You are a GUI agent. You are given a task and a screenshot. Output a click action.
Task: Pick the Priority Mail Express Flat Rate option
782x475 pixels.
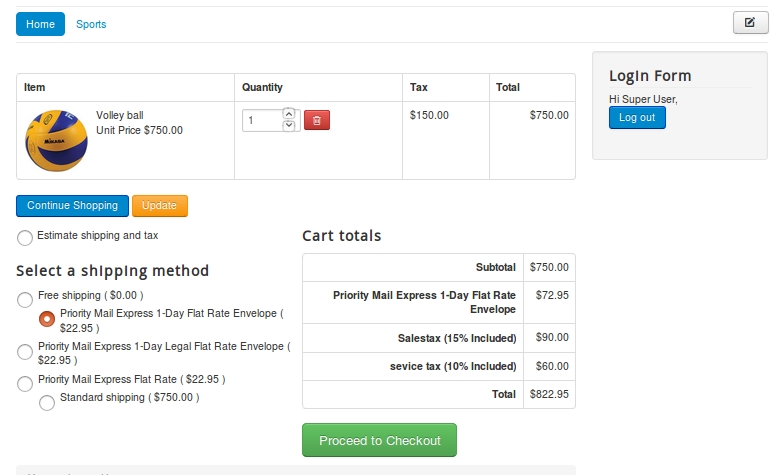[25, 384]
